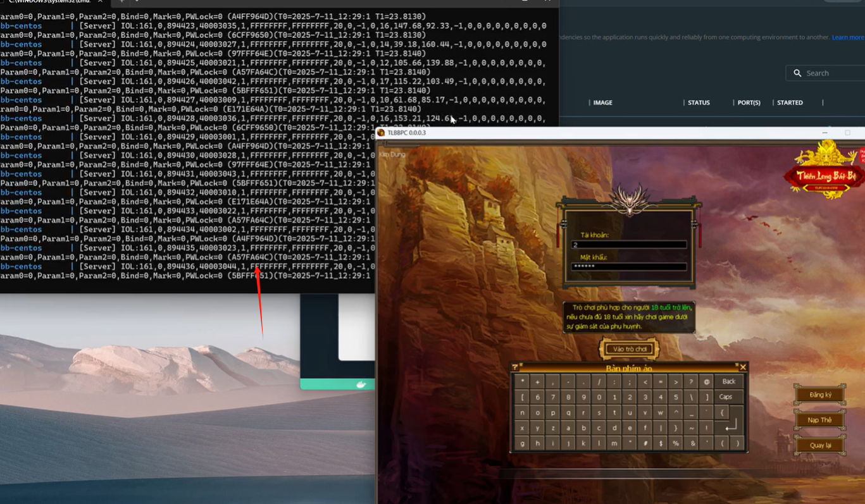Click the Đăng ký register button
Viewport: 865px width, 504px height.
point(820,395)
